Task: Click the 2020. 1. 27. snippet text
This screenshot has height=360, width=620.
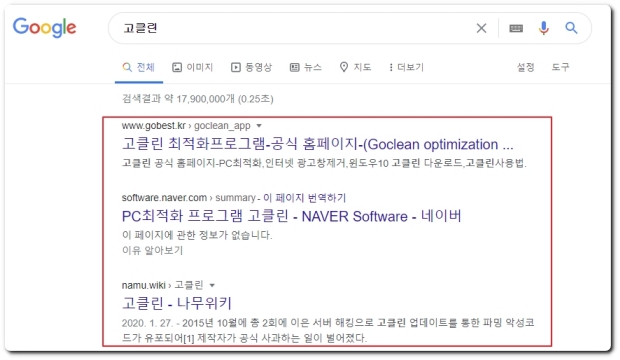Action: pos(328,330)
